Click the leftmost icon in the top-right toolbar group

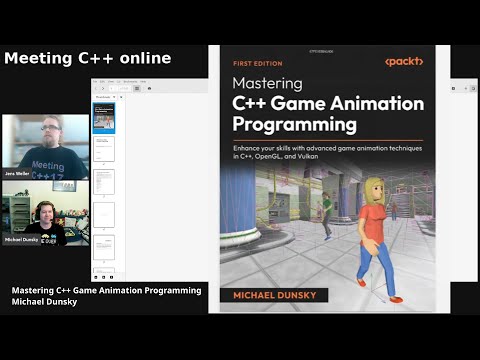coord(453,88)
